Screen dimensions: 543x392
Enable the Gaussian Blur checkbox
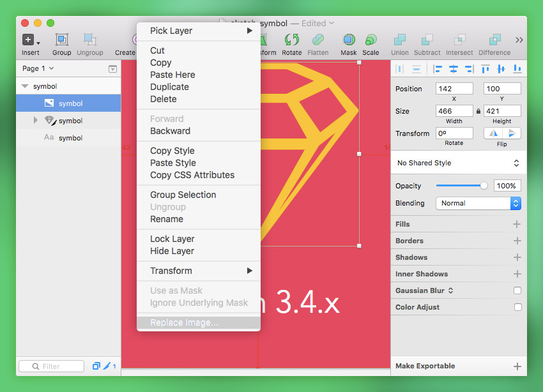pos(517,290)
